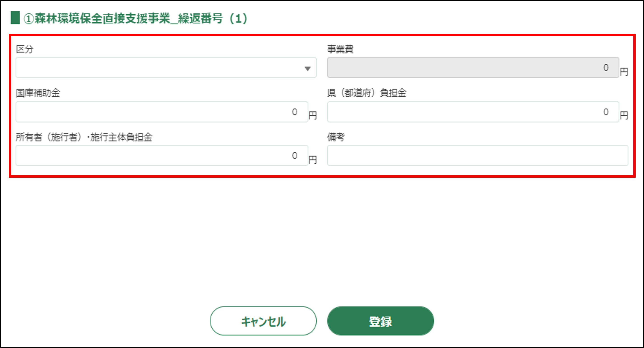
Task: Click the 備考 label text
Action: pos(336,137)
